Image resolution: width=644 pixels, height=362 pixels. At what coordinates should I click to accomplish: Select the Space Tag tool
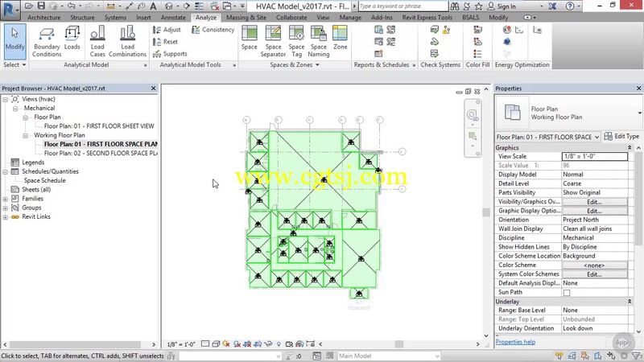(x=296, y=42)
